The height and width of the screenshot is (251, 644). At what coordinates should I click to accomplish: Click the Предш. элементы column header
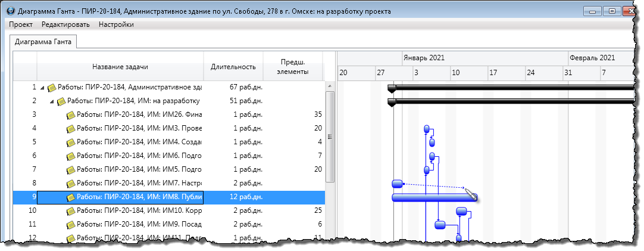click(x=293, y=67)
